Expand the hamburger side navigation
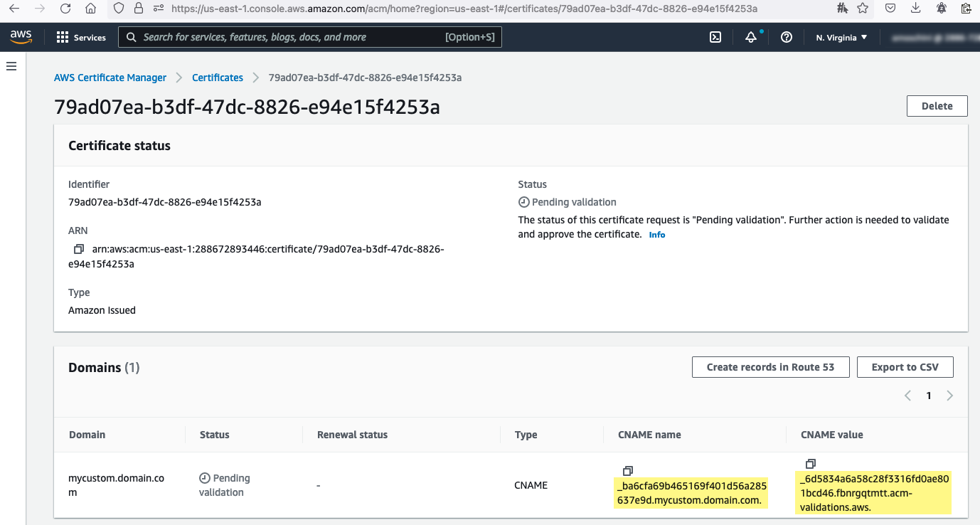Image resolution: width=980 pixels, height=525 pixels. point(11,66)
